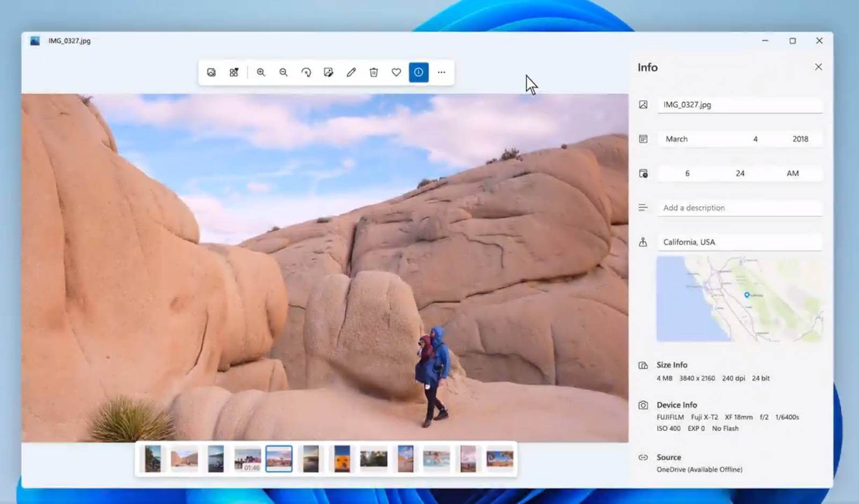Edit the IMG_0327.jpg file name field
This screenshot has width=859, height=504.
pyautogui.click(x=740, y=105)
